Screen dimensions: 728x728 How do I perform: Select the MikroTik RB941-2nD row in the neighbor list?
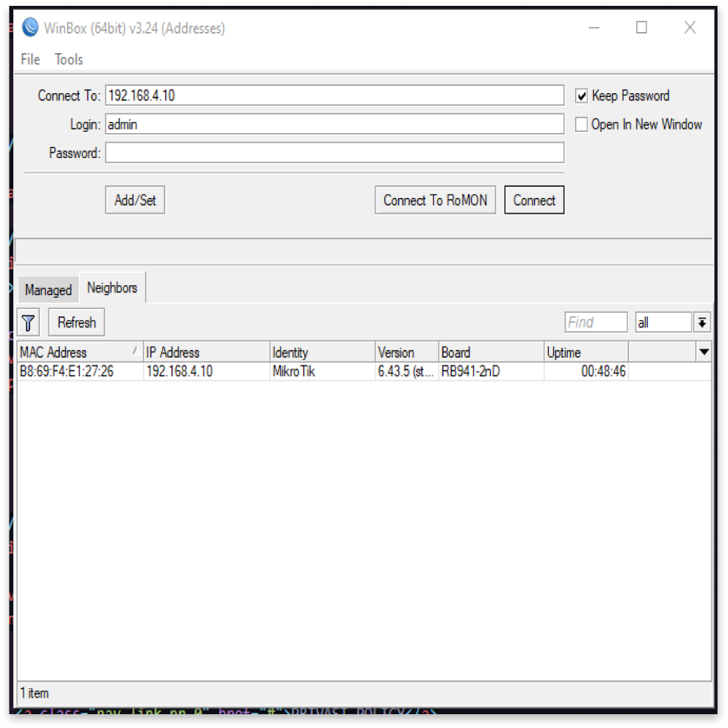coord(291,371)
